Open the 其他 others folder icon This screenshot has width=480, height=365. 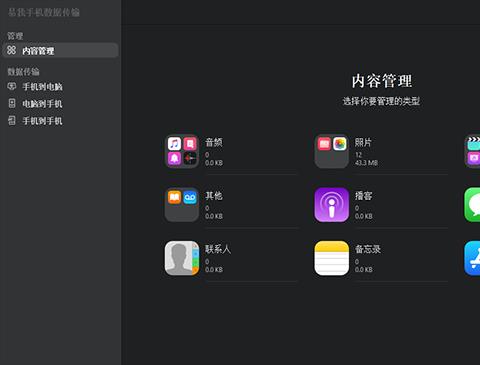[x=182, y=205]
